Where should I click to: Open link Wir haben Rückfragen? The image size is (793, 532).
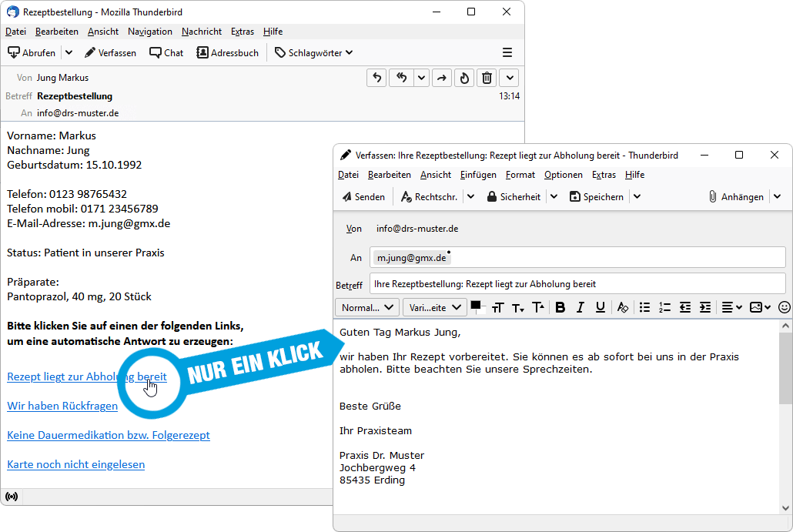point(62,406)
